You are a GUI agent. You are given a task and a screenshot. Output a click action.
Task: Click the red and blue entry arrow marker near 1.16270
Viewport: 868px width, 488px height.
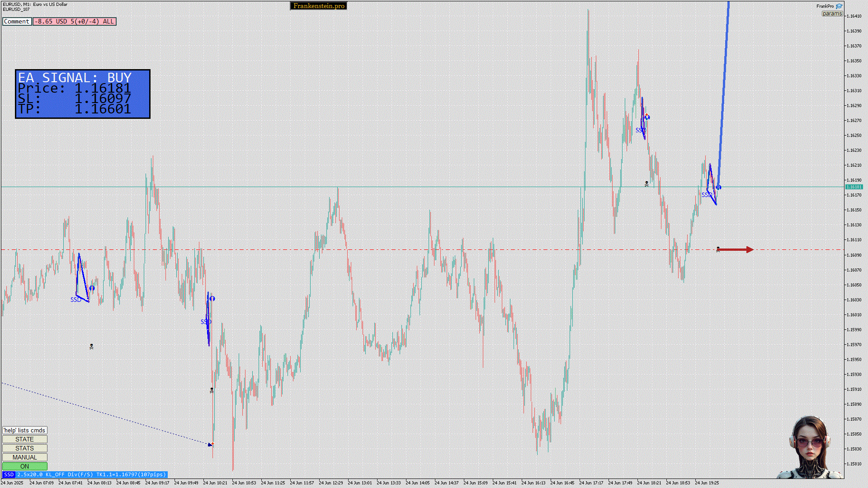(x=647, y=117)
